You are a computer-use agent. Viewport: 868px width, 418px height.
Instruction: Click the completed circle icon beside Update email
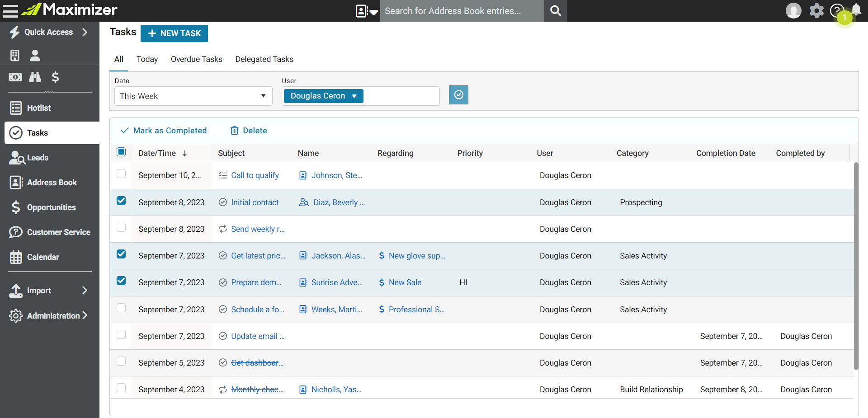click(222, 336)
